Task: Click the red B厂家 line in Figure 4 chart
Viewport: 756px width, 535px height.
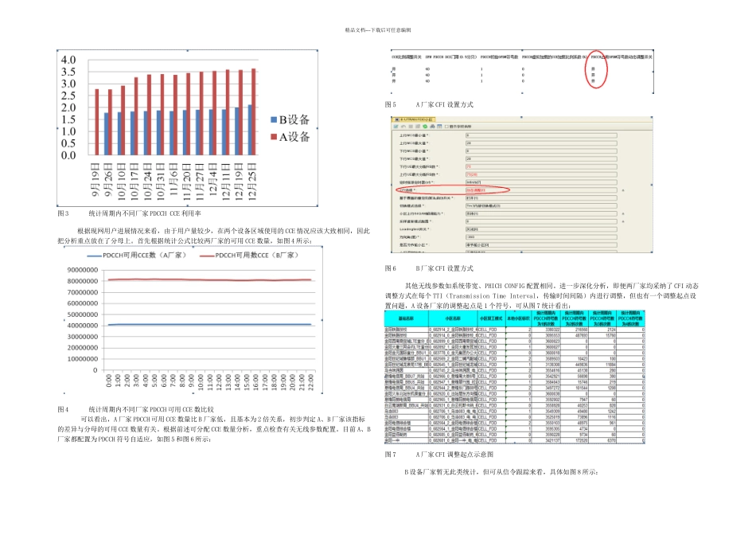Action: coord(209,279)
